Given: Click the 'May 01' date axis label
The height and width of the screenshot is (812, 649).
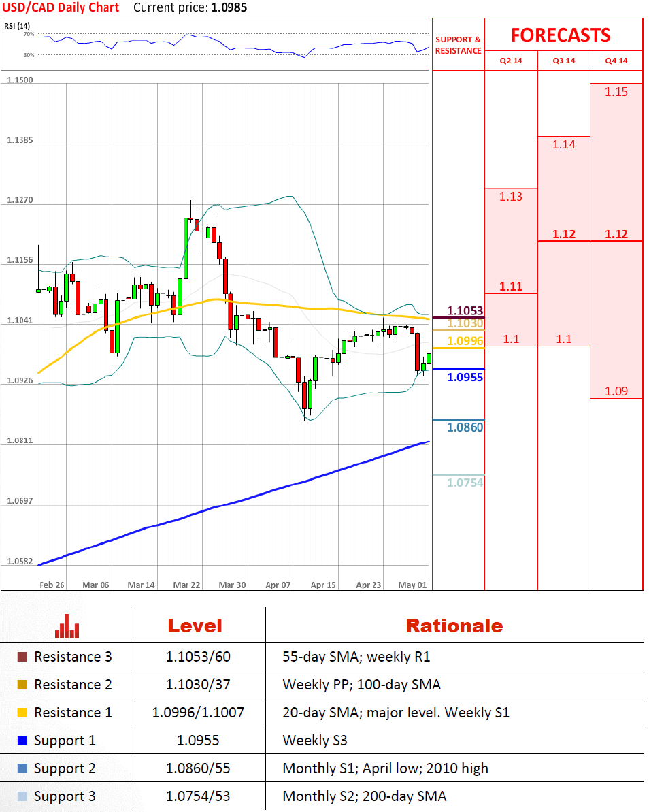Looking at the screenshot, I should 412,585.
